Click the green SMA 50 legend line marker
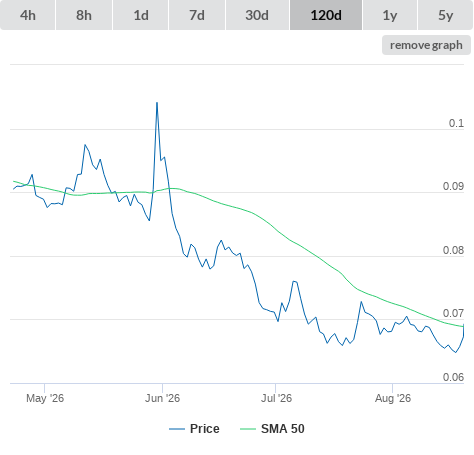474x455 pixels. pos(248,429)
